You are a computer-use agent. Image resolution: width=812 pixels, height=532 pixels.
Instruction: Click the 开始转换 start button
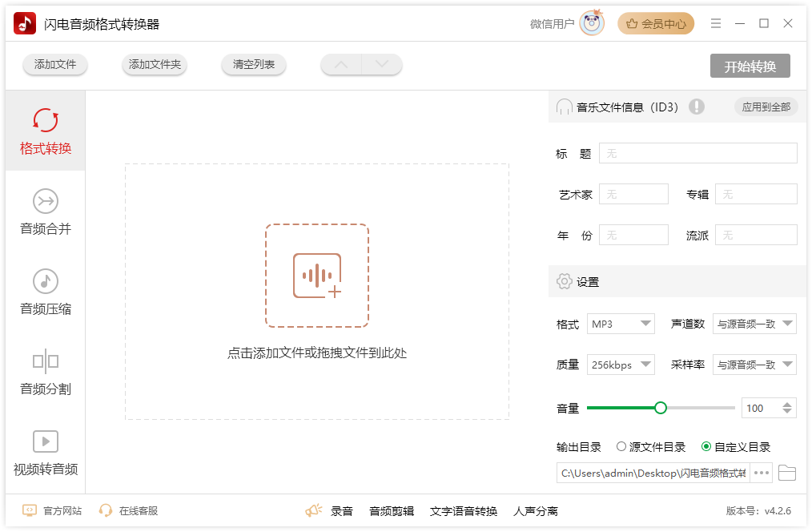coord(750,66)
